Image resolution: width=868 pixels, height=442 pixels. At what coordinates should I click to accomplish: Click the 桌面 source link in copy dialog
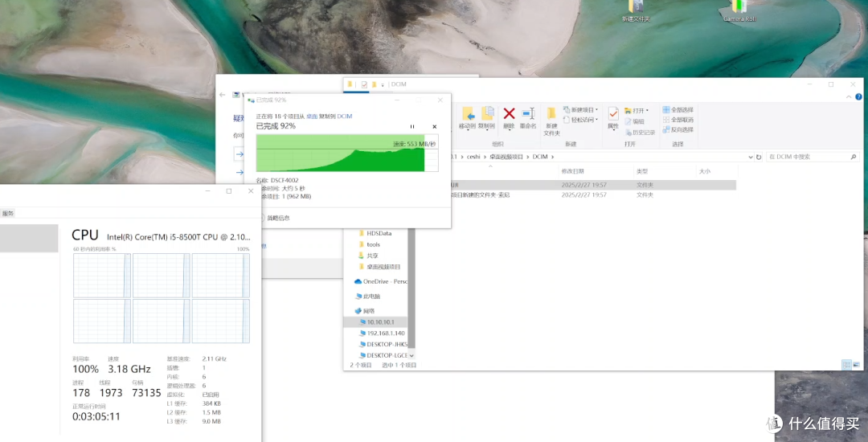[312, 117]
